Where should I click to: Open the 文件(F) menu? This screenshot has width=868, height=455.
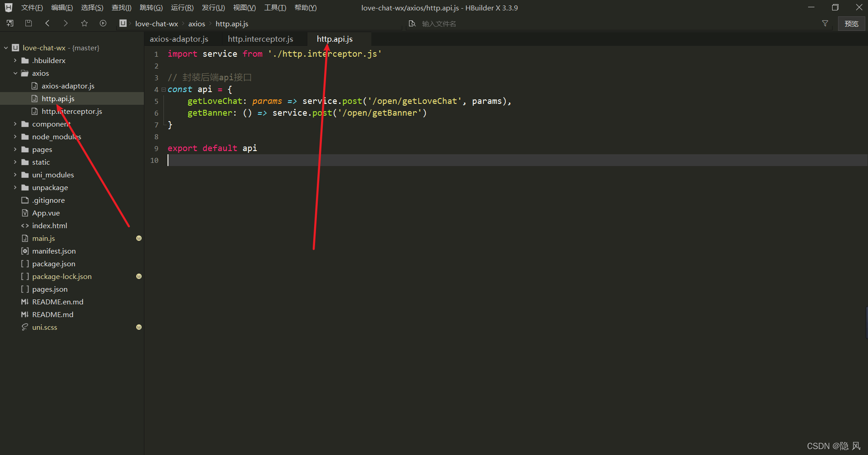coord(32,8)
